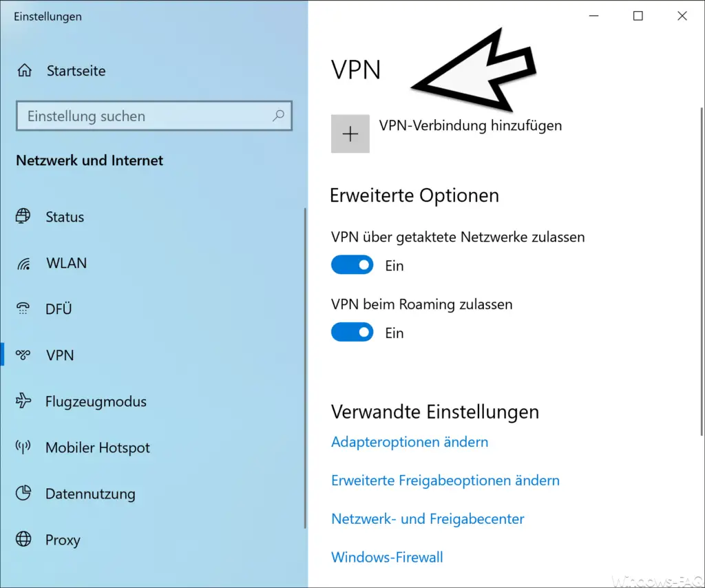The width and height of the screenshot is (705, 588).
Task: Click into the Einstellung suchen field
Action: click(154, 116)
